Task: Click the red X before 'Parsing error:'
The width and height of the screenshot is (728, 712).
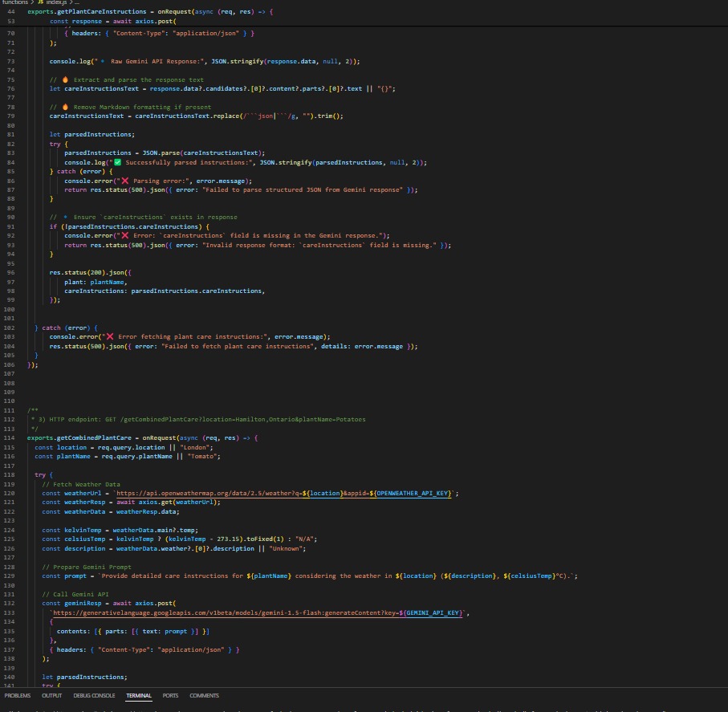Action: [x=125, y=181]
